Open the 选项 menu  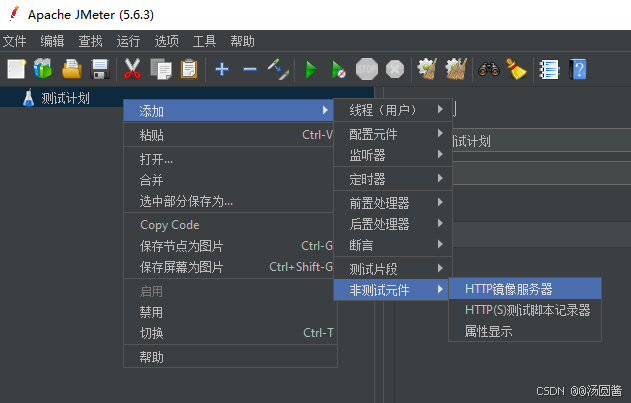[x=166, y=41]
